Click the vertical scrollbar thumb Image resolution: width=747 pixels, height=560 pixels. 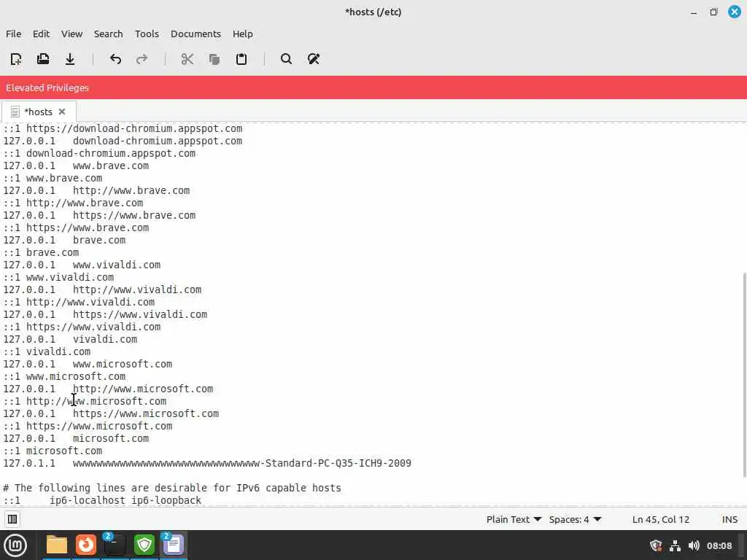744,375
